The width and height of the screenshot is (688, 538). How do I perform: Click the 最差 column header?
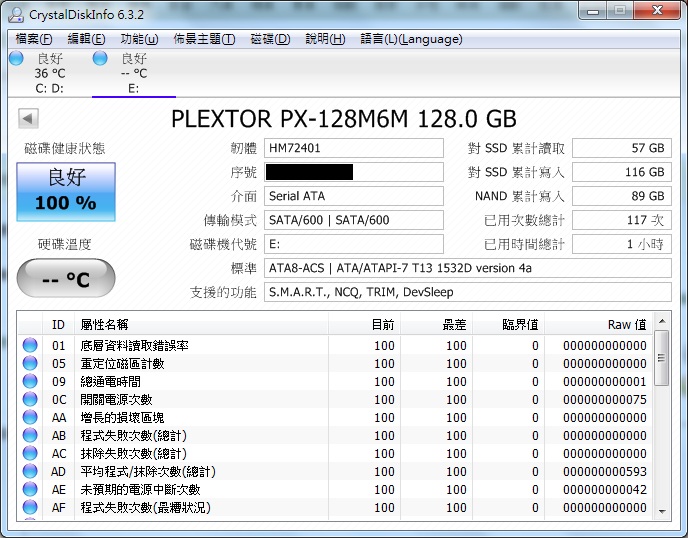point(437,324)
